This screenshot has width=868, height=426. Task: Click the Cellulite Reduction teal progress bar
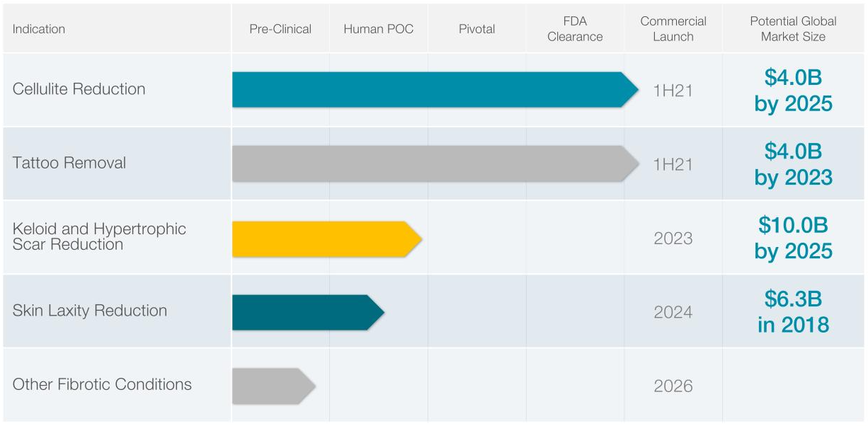coord(433,90)
